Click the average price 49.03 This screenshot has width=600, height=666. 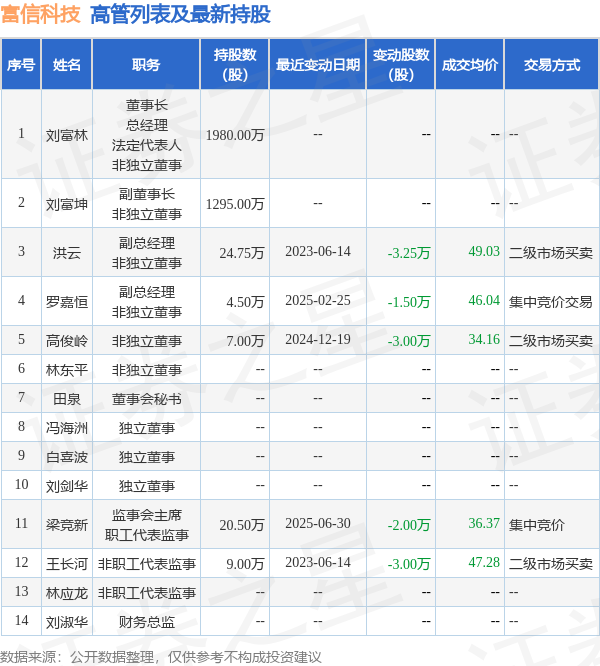pyautogui.click(x=484, y=251)
